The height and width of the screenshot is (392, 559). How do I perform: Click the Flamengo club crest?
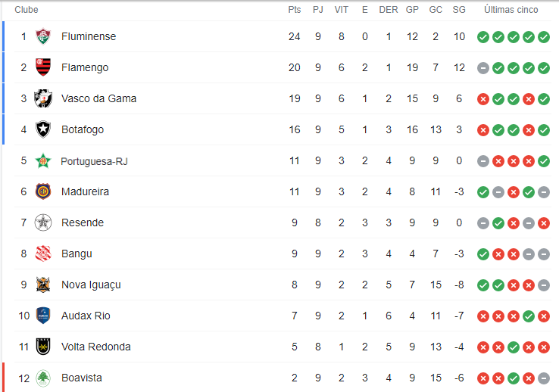[43, 67]
